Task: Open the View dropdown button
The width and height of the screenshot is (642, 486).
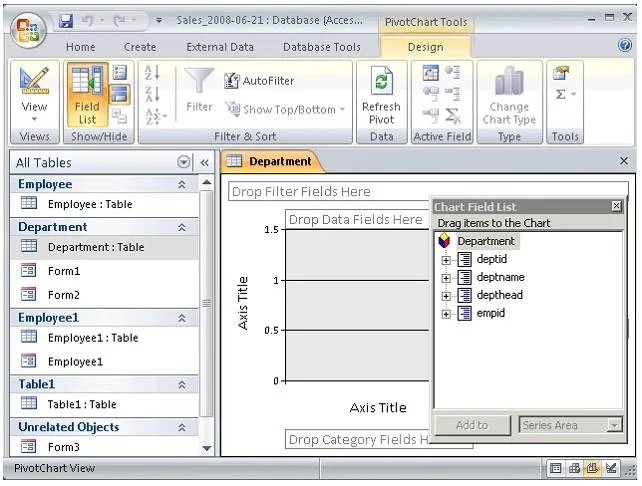Action: (34, 95)
